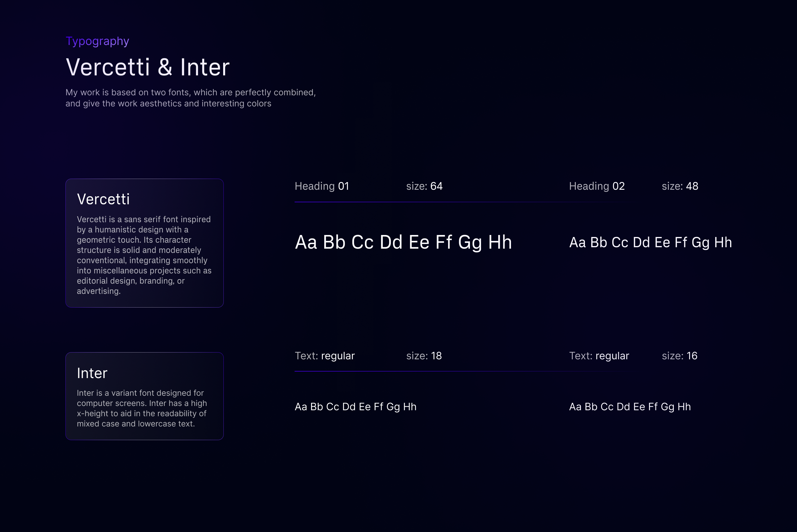Click the large Heading 01 alphabet sample
The width and height of the screenshot is (797, 532).
[x=403, y=242]
